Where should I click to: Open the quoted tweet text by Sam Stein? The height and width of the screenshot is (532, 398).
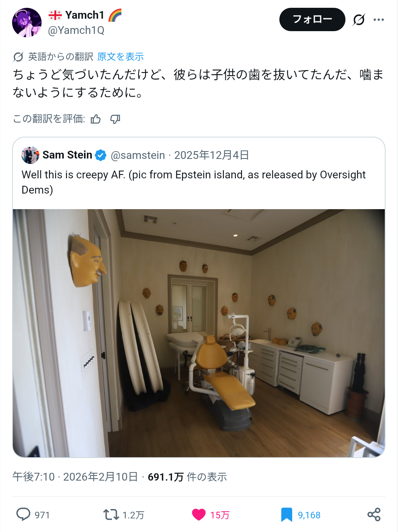tap(193, 182)
